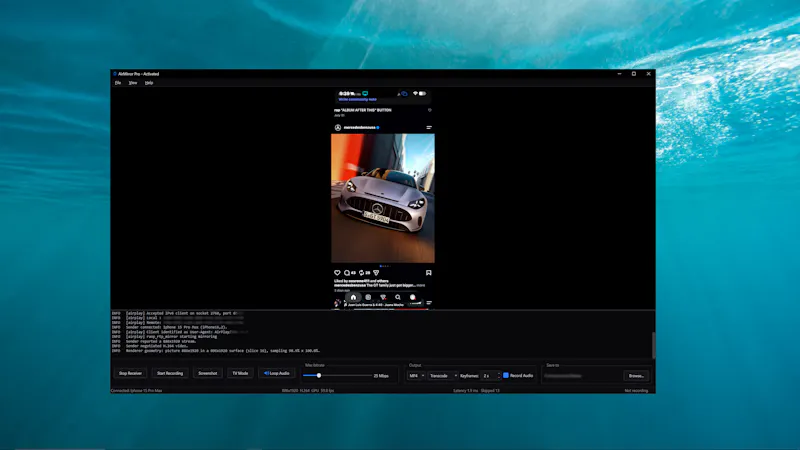Go to Home in the mirrored app's bottom bar
Screen dimensions: 800x450
[x=353, y=297]
